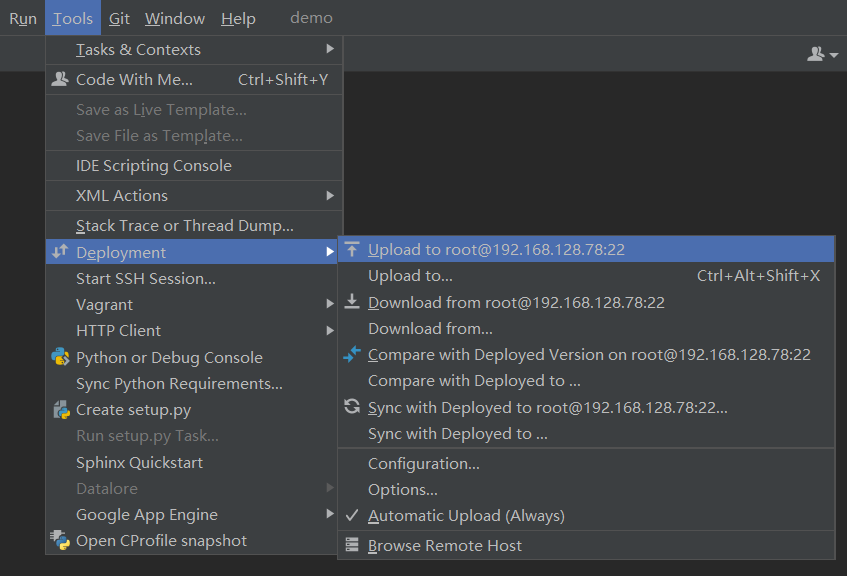The image size is (847, 576).
Task: Click the Compare with Deployed Version icon
Action: pyautogui.click(x=352, y=354)
